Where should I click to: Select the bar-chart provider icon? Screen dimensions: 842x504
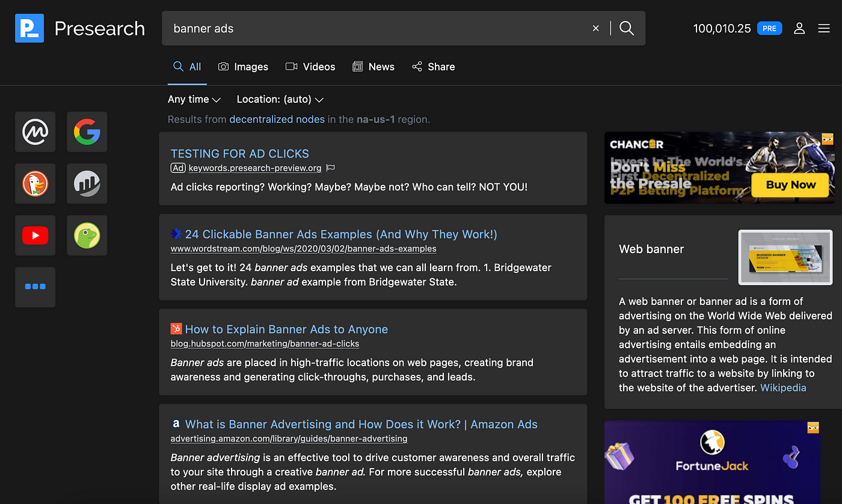(x=87, y=183)
